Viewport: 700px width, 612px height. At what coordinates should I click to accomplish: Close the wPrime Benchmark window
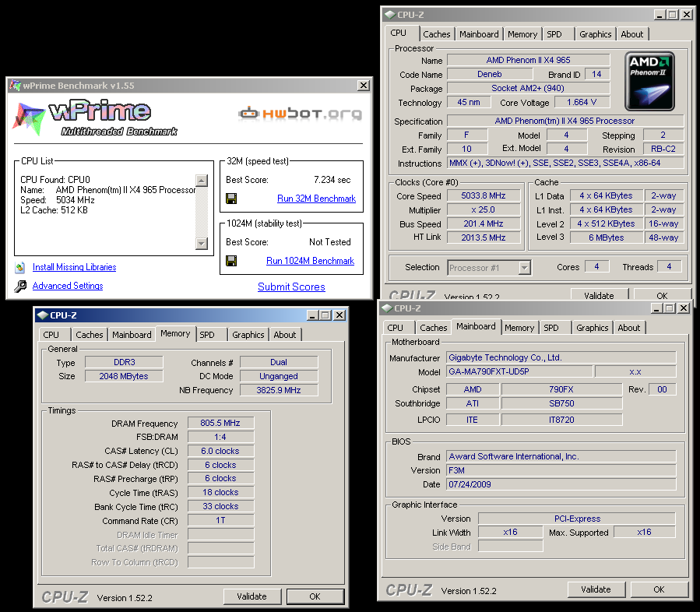(364, 86)
